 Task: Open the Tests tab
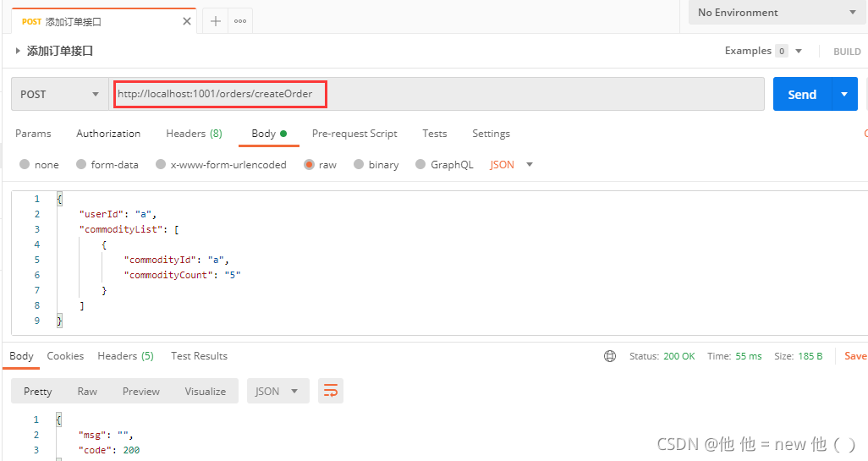tap(435, 134)
